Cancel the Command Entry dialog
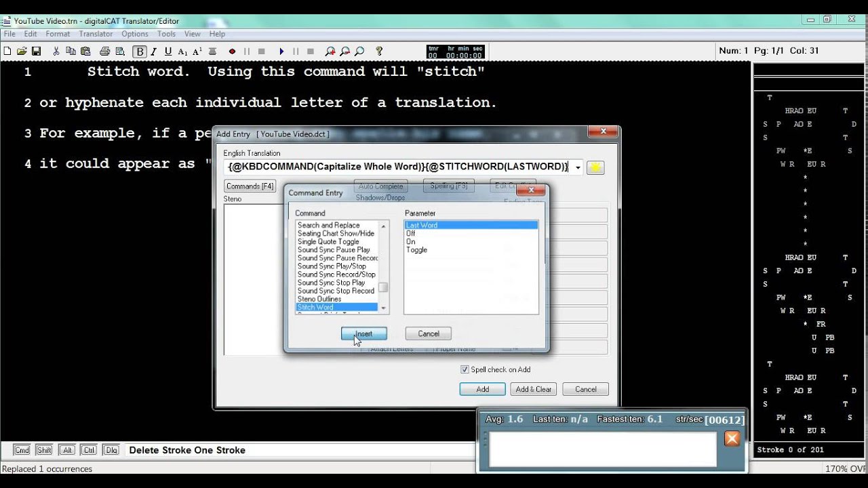 [x=428, y=333]
